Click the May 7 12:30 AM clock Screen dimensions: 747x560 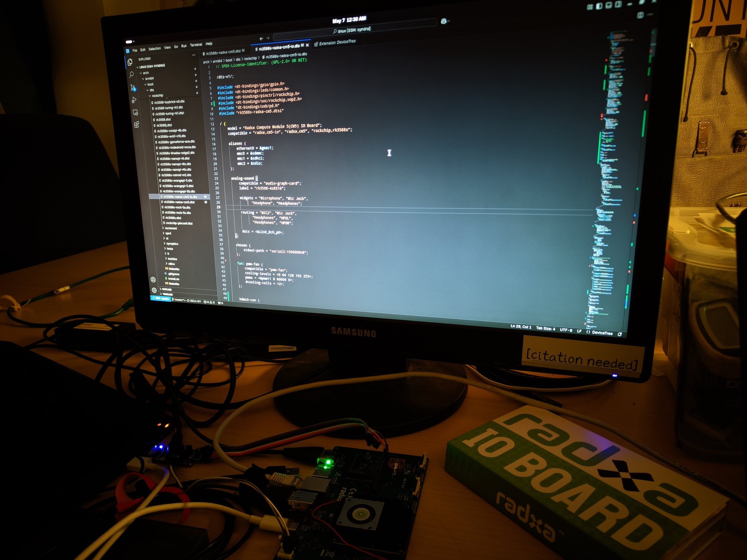(x=349, y=19)
